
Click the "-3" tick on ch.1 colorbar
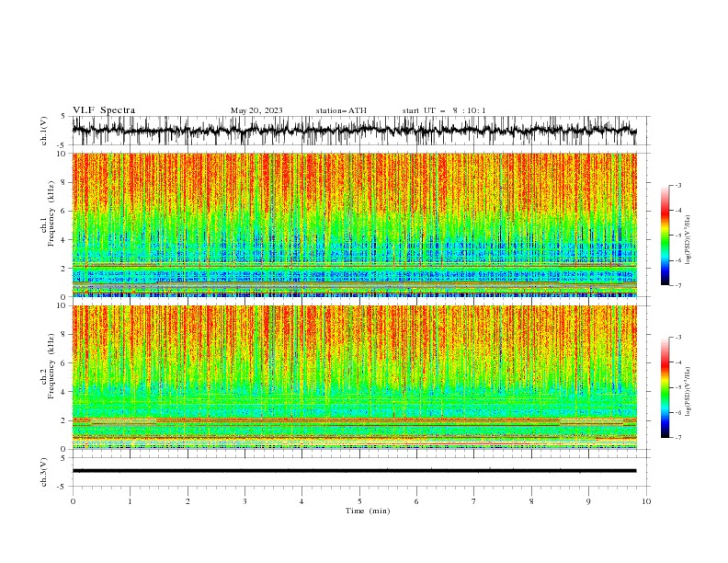coord(677,185)
